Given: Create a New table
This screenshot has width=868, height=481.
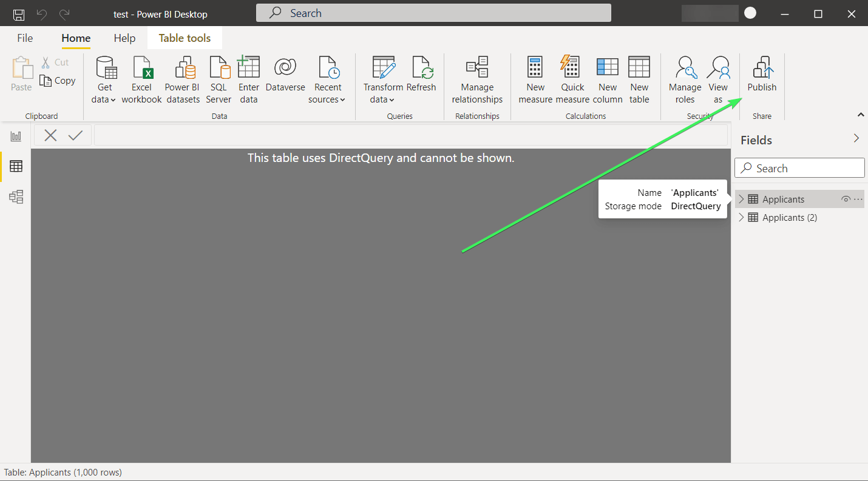Looking at the screenshot, I should coord(639,81).
